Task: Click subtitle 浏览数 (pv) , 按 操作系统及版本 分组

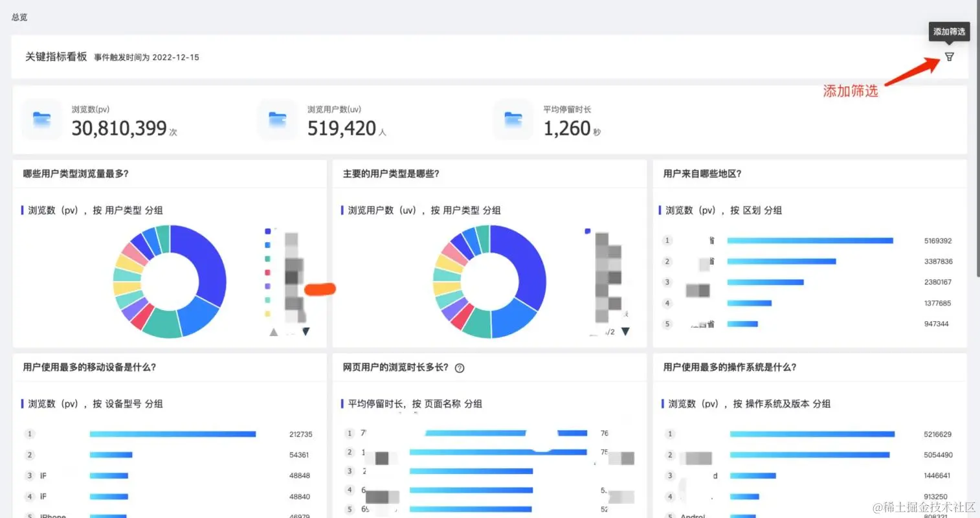Action: [x=750, y=404]
